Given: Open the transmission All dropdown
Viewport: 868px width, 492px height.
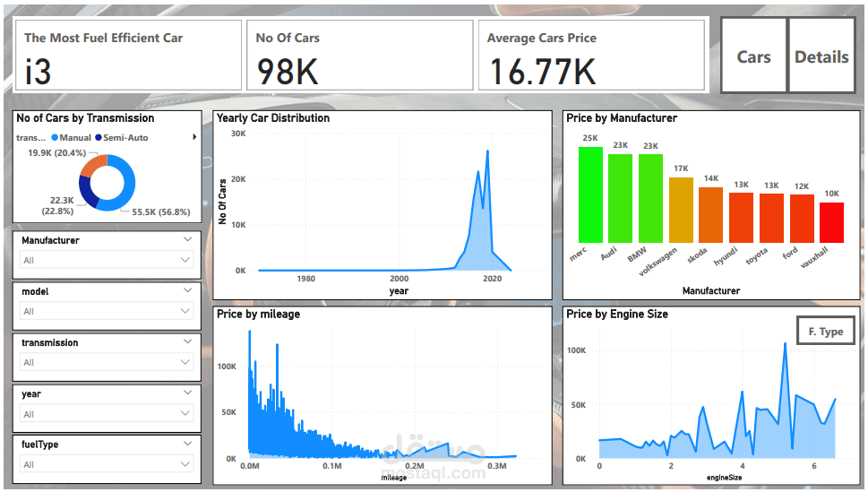Looking at the screenshot, I should click(107, 362).
